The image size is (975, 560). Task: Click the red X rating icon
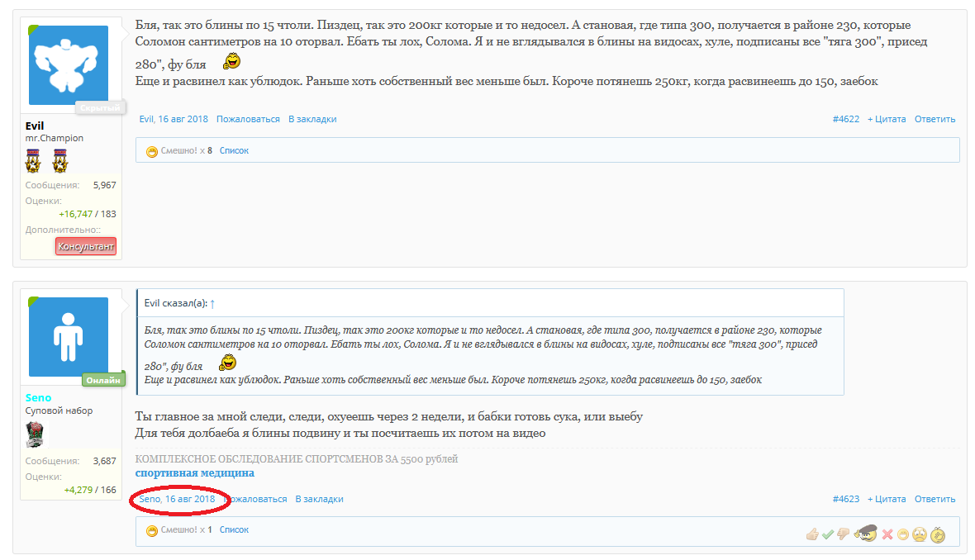887,534
